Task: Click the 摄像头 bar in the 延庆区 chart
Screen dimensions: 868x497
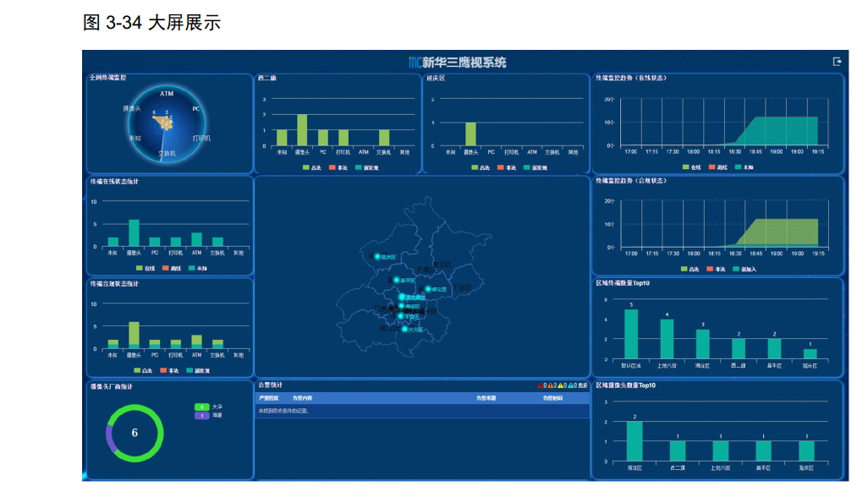Action: 470,134
